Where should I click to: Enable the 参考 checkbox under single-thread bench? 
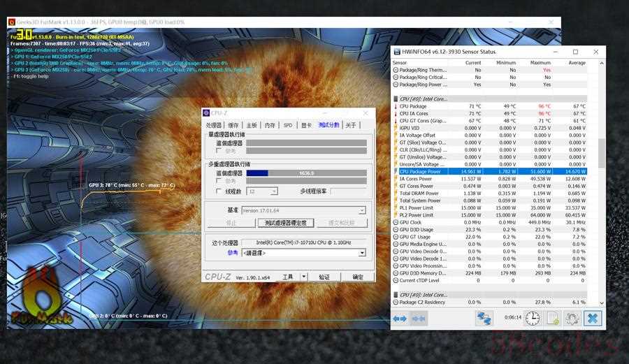219,150
